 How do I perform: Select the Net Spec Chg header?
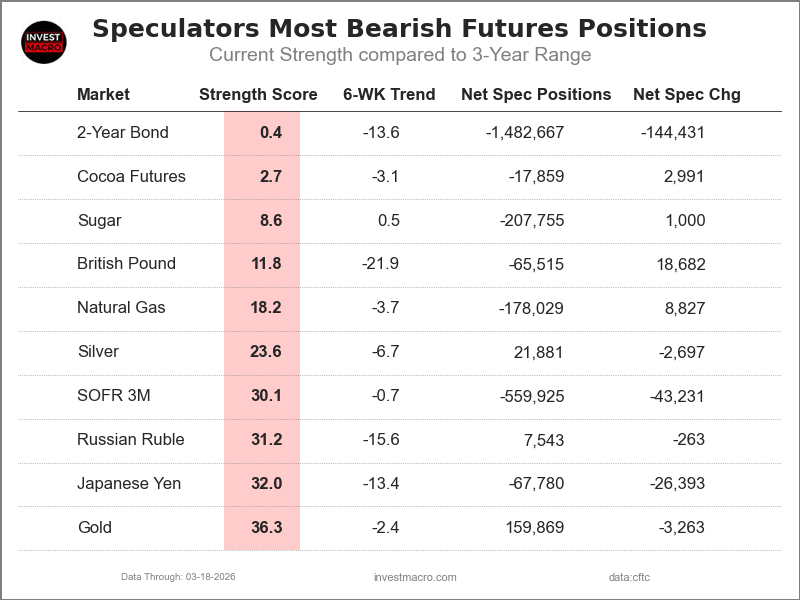tap(686, 95)
